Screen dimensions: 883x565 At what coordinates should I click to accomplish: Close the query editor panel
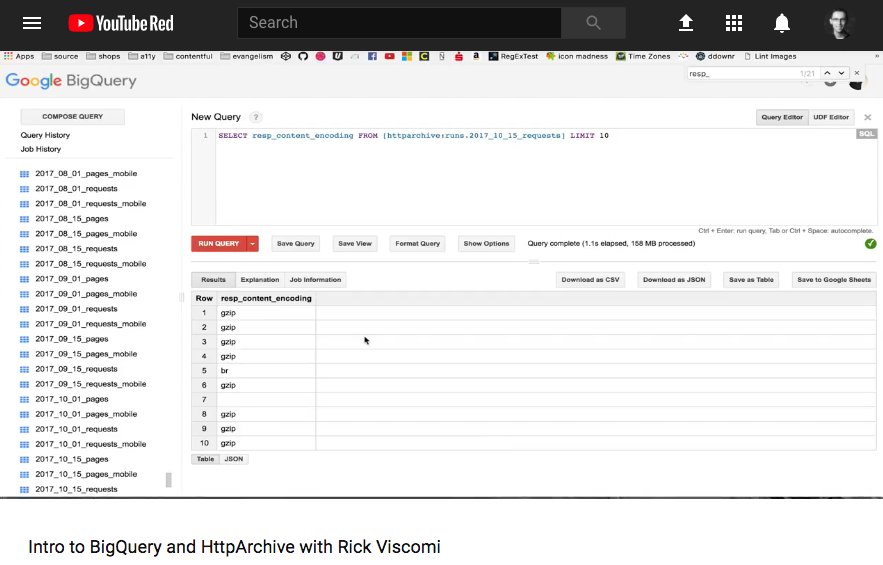[x=868, y=117]
